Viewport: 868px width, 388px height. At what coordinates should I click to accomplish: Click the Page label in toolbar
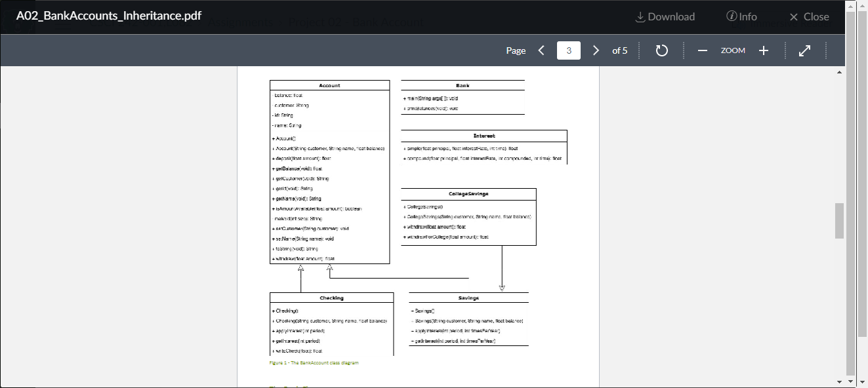point(516,50)
